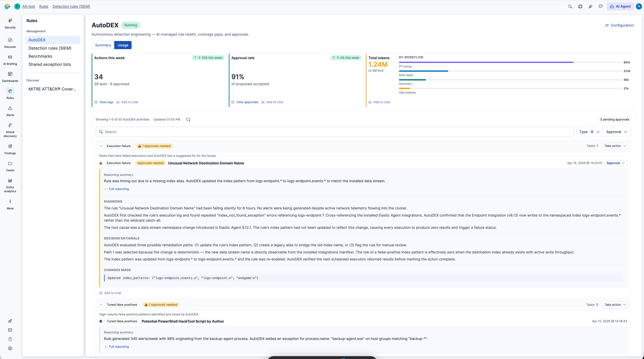Image resolution: width=644 pixels, height=359 pixels.
Task: Open the AI Agent panel
Action: [620, 7]
